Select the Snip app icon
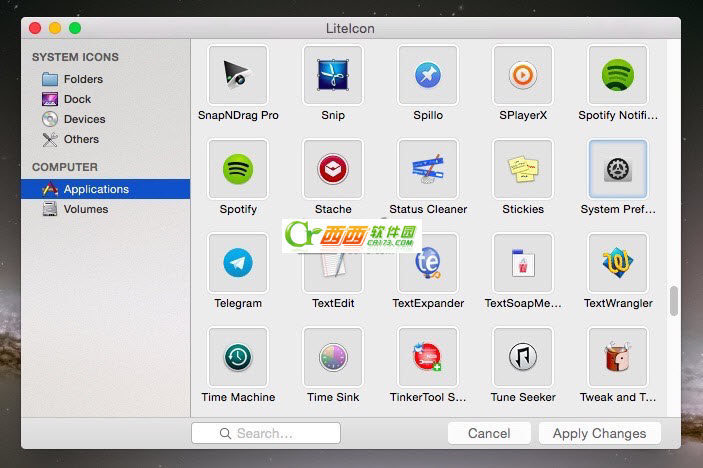The width and height of the screenshot is (703, 468). [x=333, y=75]
